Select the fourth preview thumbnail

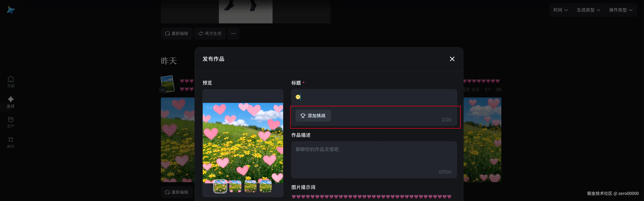coord(265,187)
